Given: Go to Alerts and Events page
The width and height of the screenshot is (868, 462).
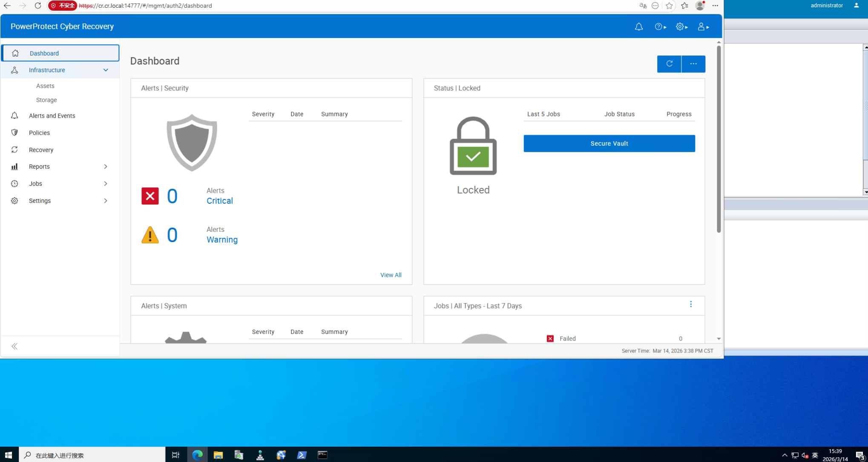Looking at the screenshot, I should pyautogui.click(x=52, y=116).
